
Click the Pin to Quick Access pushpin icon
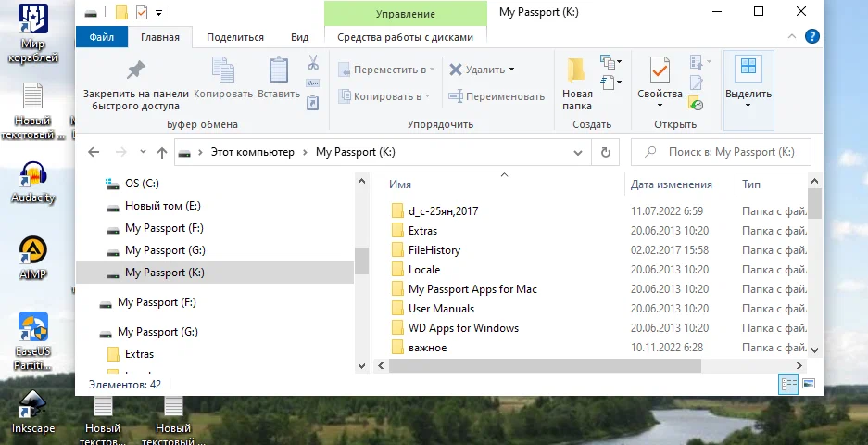click(x=135, y=70)
